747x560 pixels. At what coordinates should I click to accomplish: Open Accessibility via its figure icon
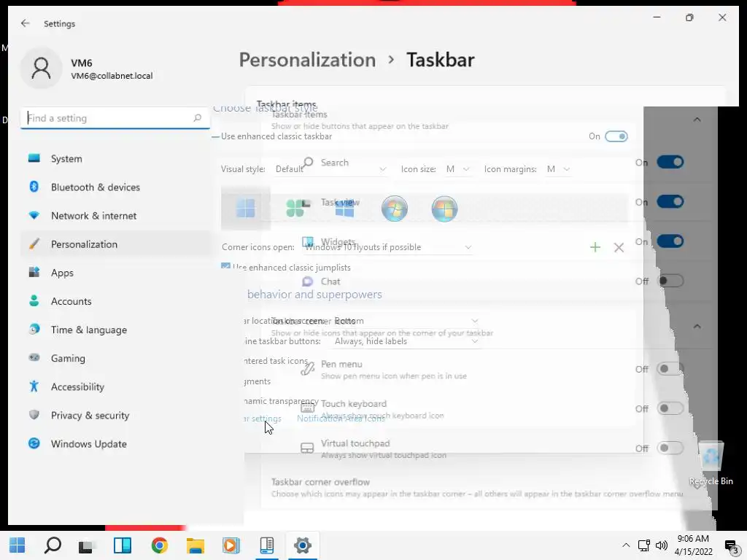[x=34, y=386]
